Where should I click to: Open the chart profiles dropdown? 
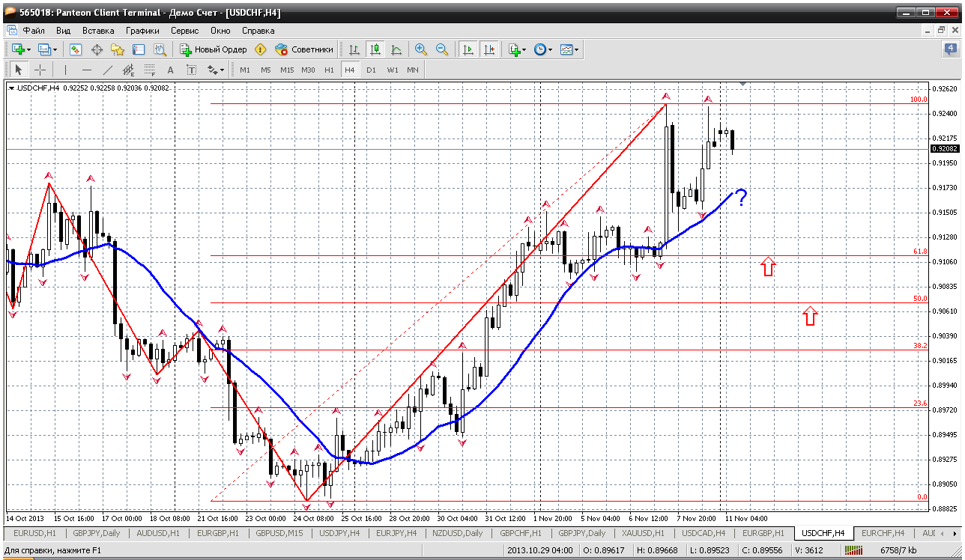(47, 49)
